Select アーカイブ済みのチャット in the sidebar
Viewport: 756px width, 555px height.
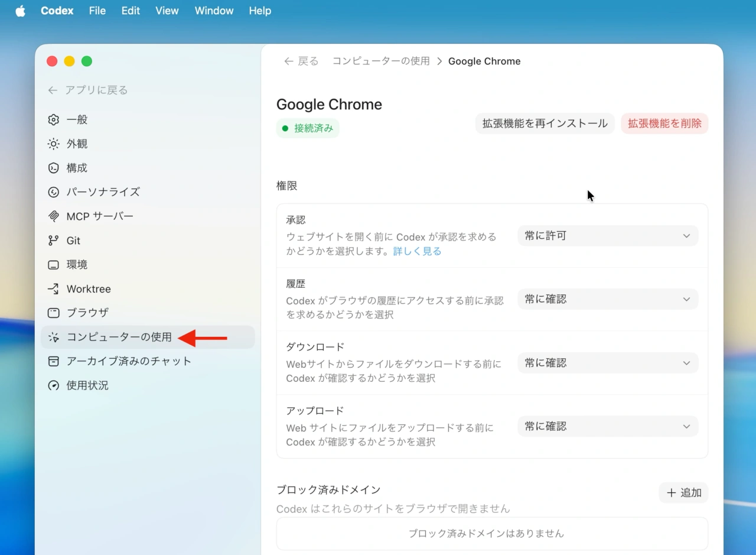[x=148, y=361]
